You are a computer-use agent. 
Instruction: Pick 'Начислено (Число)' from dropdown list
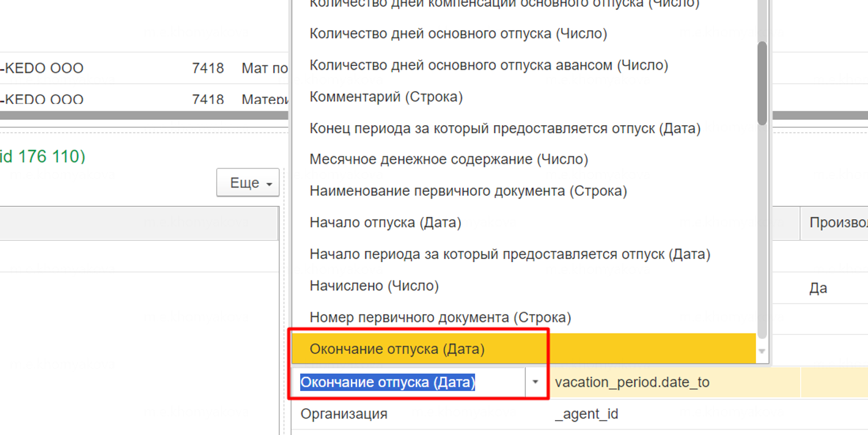click(x=373, y=286)
